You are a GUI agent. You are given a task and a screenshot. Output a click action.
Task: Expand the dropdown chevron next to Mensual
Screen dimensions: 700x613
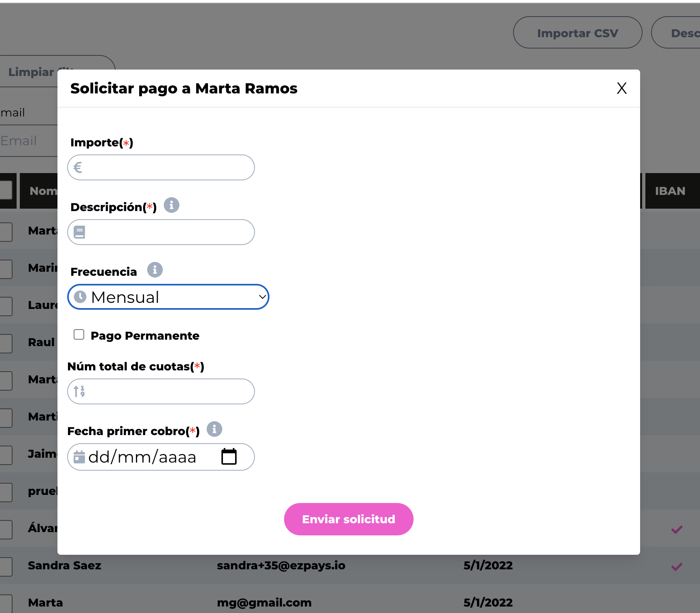click(262, 297)
